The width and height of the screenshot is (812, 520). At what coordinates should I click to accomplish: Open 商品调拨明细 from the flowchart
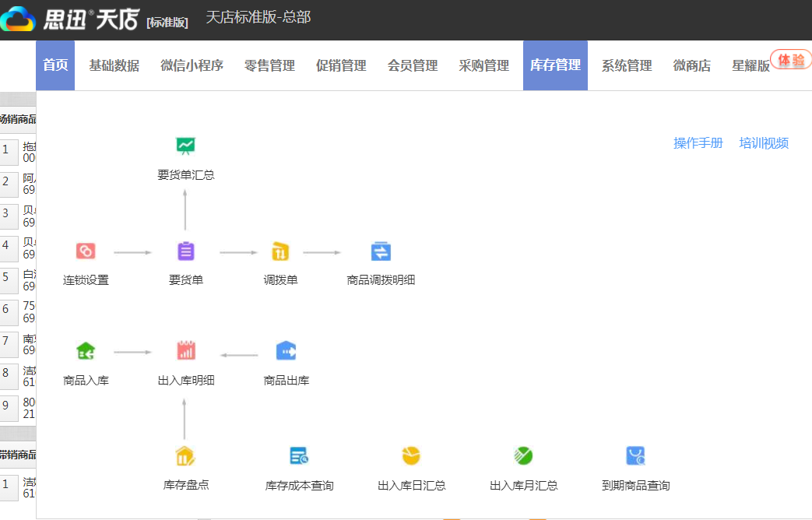click(x=380, y=251)
